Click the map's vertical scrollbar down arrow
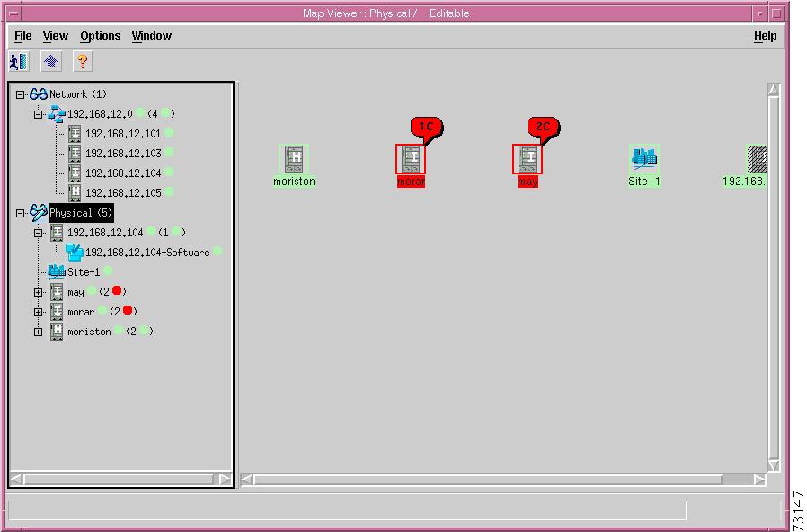This screenshot has width=807, height=532. [x=773, y=465]
